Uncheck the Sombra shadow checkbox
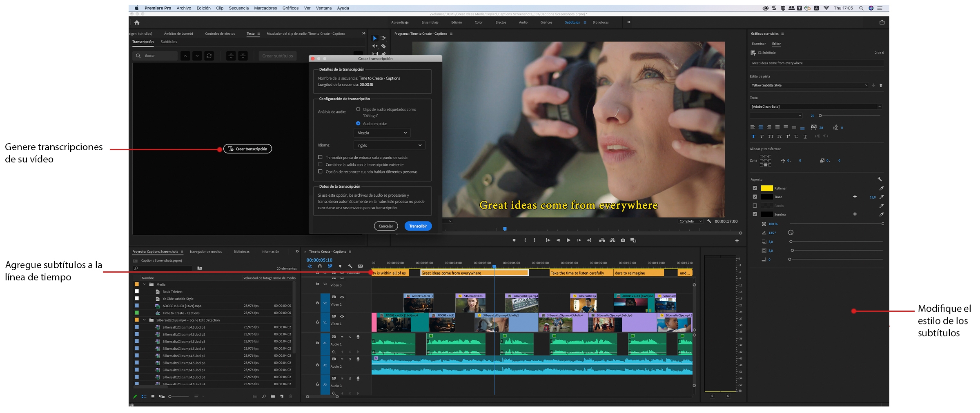Image resolution: width=980 pixels, height=413 pixels. point(755,214)
